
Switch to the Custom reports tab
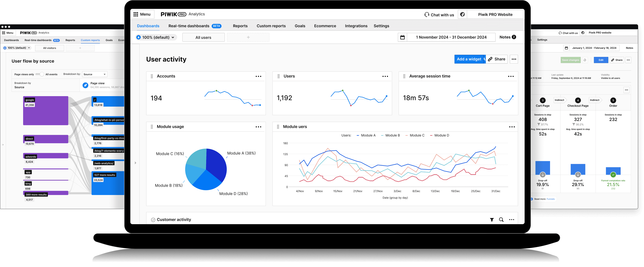271,26
